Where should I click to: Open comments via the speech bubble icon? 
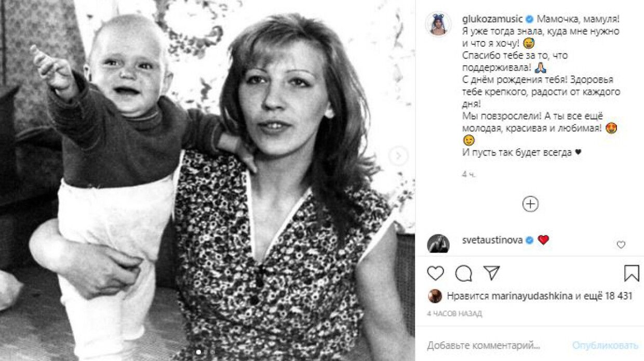coord(463,273)
